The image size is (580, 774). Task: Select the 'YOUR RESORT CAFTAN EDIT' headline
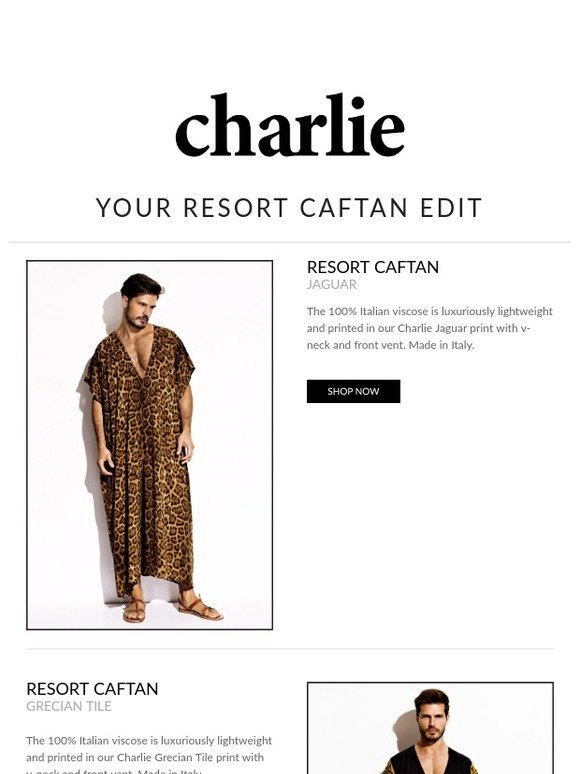(289, 207)
